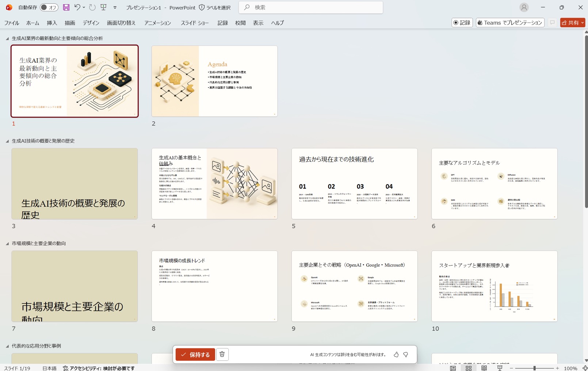Expand the 共有 share button dropdown
The image size is (588, 371).
(x=583, y=23)
